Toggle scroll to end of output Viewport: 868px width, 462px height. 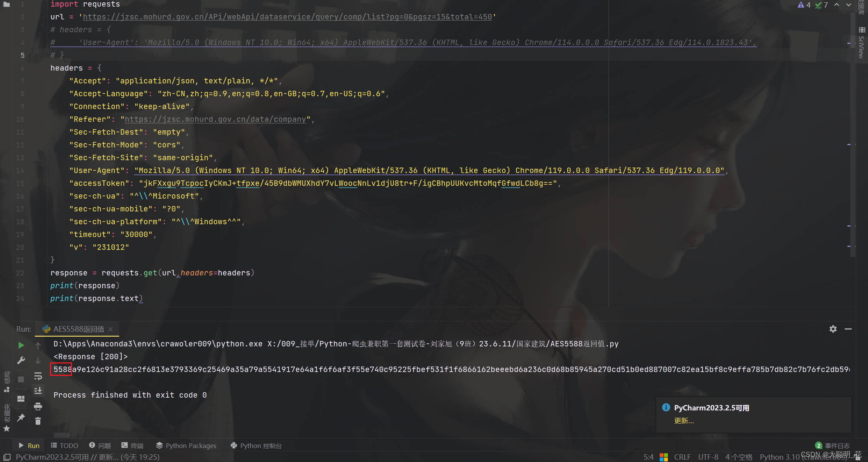coord(38,391)
